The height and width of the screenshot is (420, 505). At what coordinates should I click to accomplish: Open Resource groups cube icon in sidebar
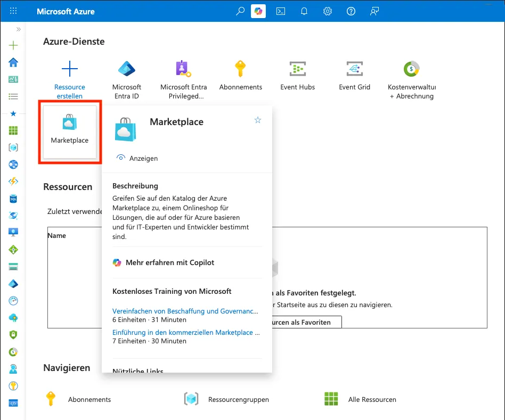coord(13,147)
